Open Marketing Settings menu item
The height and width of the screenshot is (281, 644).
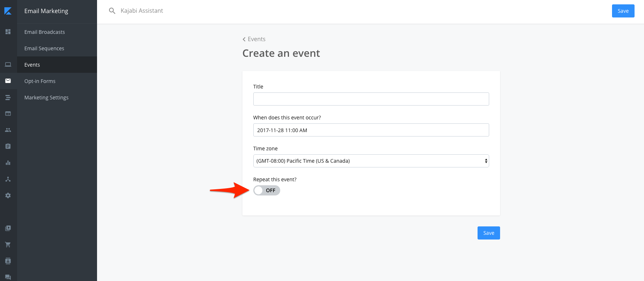pyautogui.click(x=47, y=98)
